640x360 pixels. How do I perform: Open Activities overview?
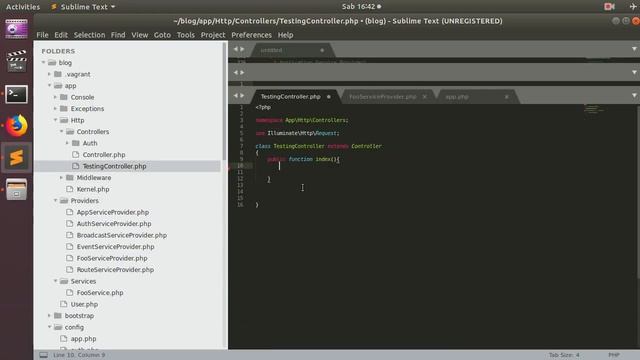(x=23, y=7)
